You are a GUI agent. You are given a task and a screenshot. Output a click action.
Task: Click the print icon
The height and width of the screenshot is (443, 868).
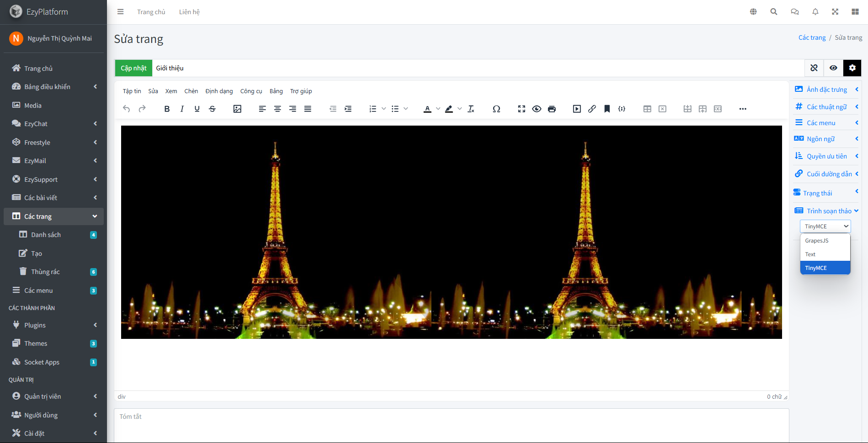coord(552,109)
